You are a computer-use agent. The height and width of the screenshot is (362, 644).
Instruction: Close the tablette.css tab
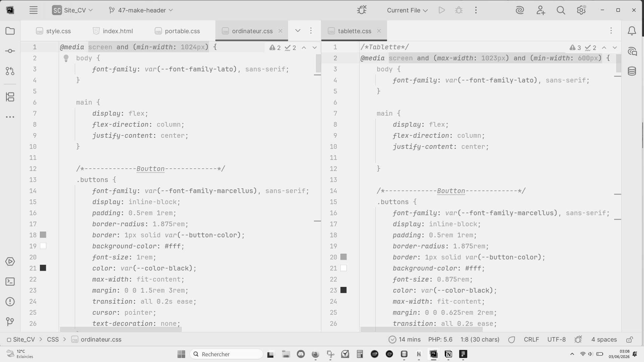379,31
